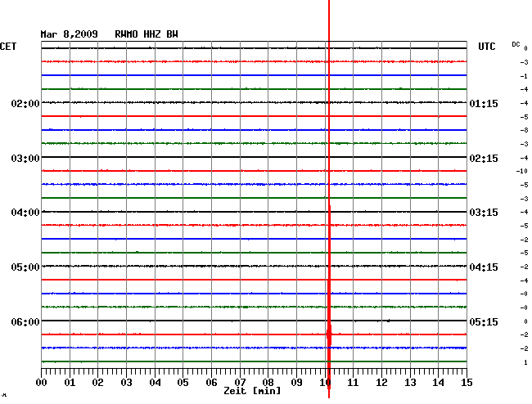The height and width of the screenshot is (404, 532).
Task: Select the UTC time label "04:15"
Action: tap(484, 267)
